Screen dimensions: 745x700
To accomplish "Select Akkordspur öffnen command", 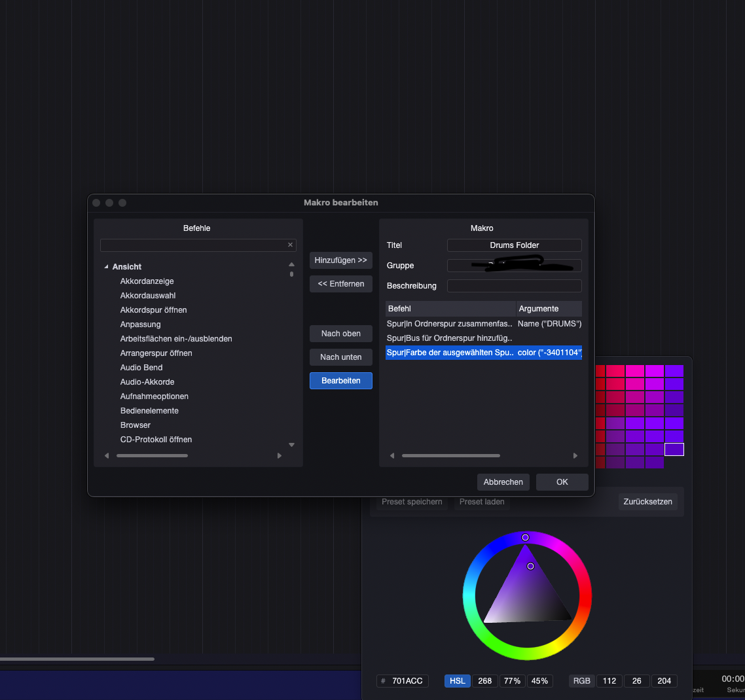I will point(153,310).
